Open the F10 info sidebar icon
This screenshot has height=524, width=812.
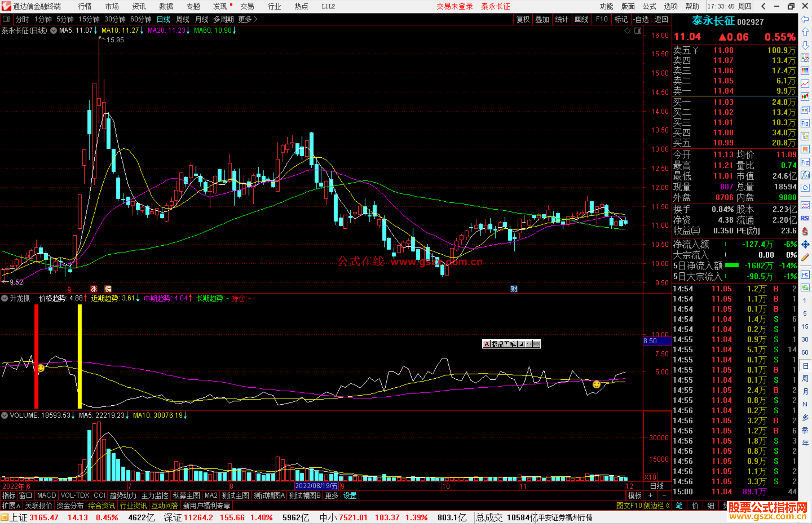point(805,123)
